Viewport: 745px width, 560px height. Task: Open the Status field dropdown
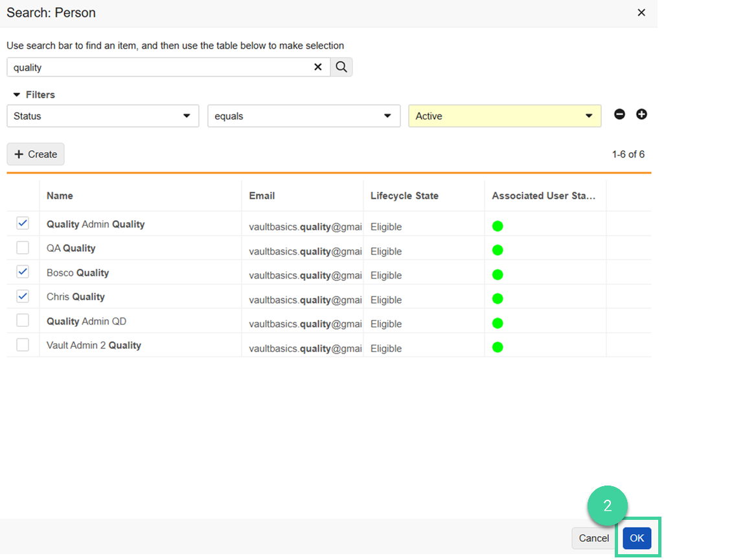102,116
